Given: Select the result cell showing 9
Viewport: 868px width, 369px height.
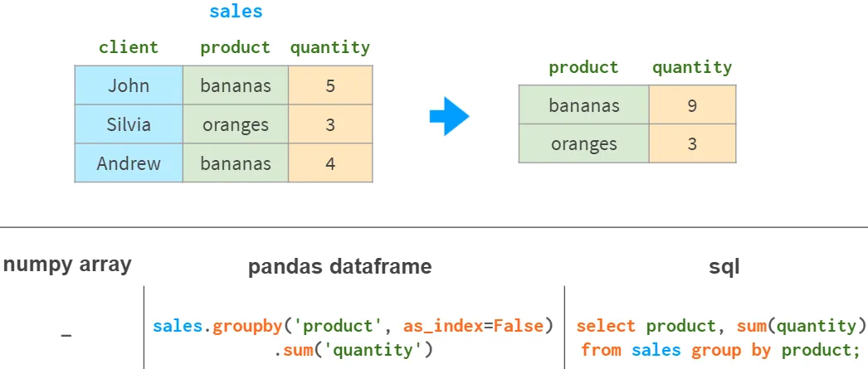Looking at the screenshot, I should click(692, 105).
